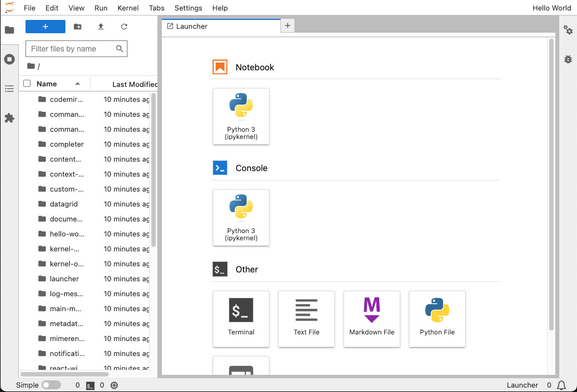Image resolution: width=577 pixels, height=392 pixels.
Task: Select the docume... folder
Action: (85, 219)
